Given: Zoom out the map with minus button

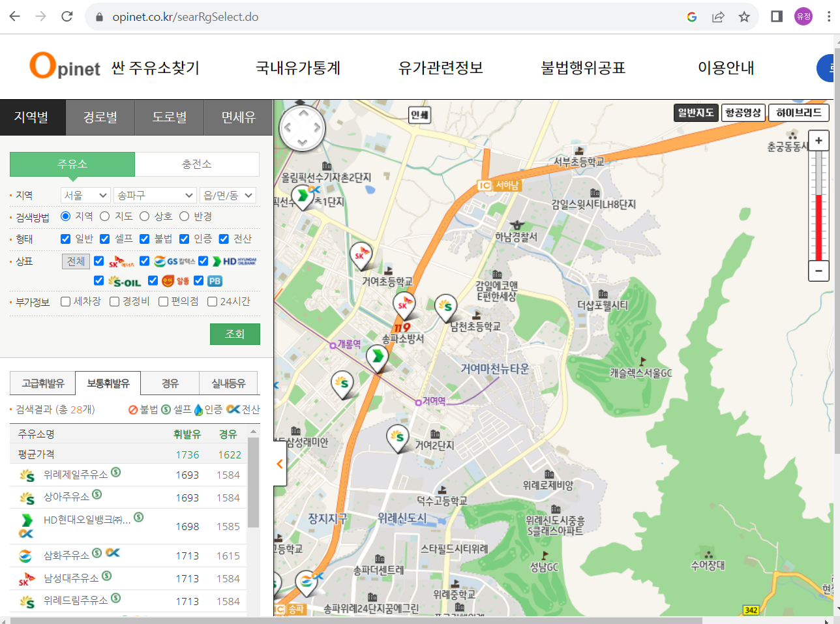Looking at the screenshot, I should point(818,271).
